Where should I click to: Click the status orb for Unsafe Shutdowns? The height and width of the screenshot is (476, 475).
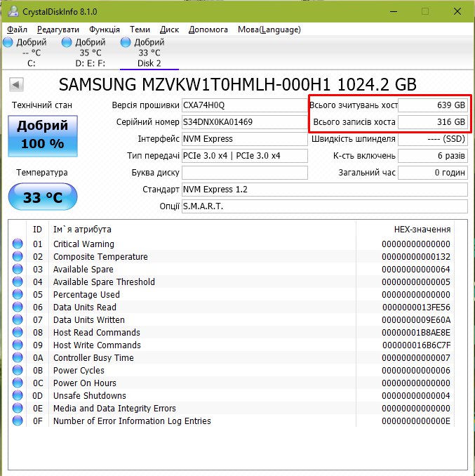click(18, 395)
